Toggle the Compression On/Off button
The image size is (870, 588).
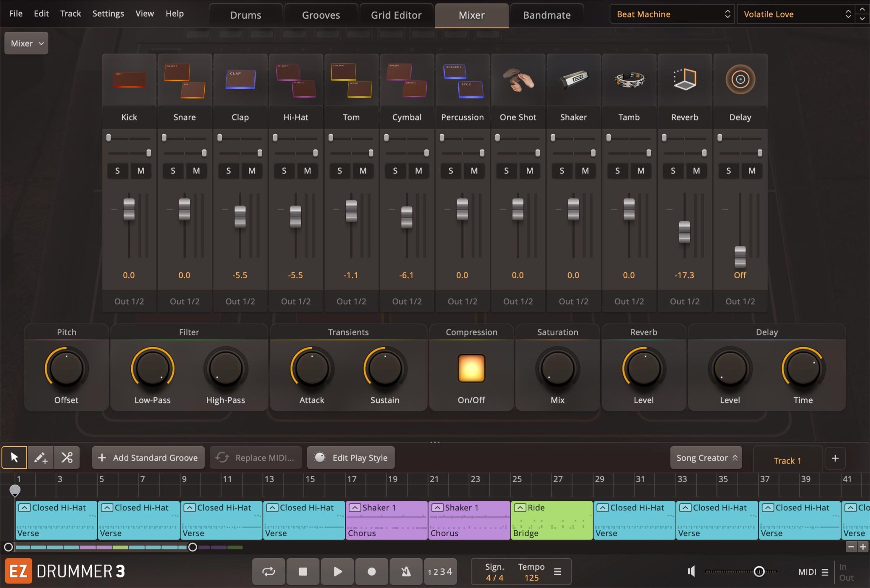coord(471,369)
